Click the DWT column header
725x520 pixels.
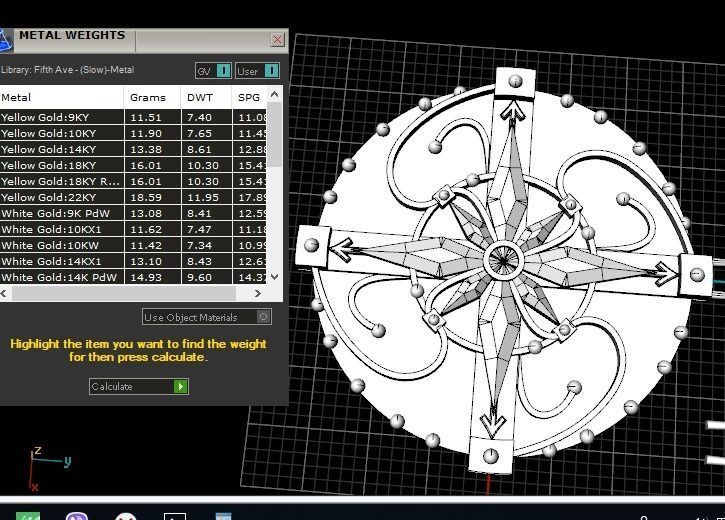pos(206,98)
